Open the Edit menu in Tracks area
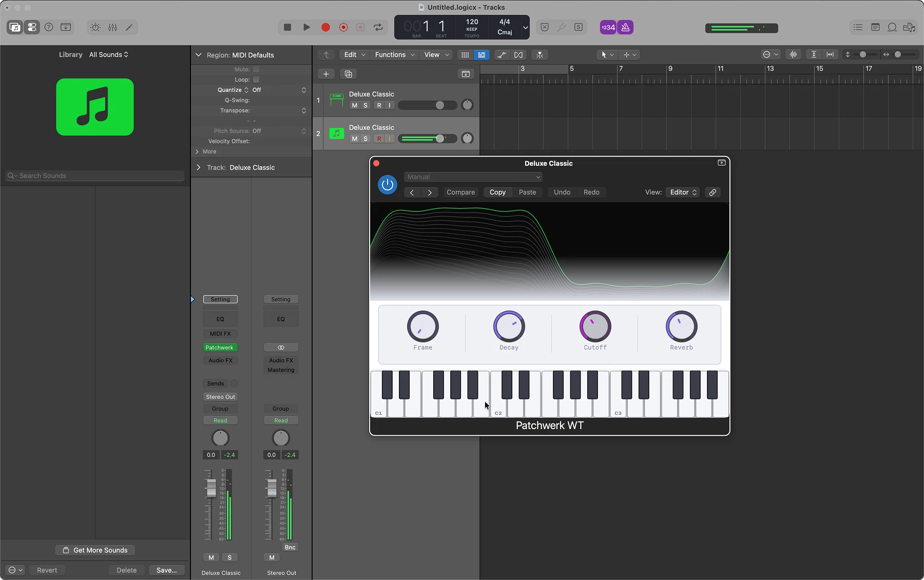 pyautogui.click(x=354, y=55)
